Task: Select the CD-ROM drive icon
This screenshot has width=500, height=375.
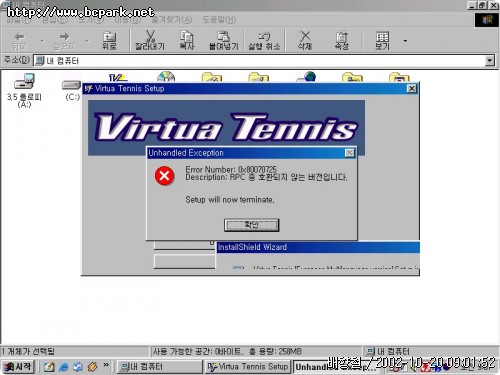Action: (x=166, y=77)
